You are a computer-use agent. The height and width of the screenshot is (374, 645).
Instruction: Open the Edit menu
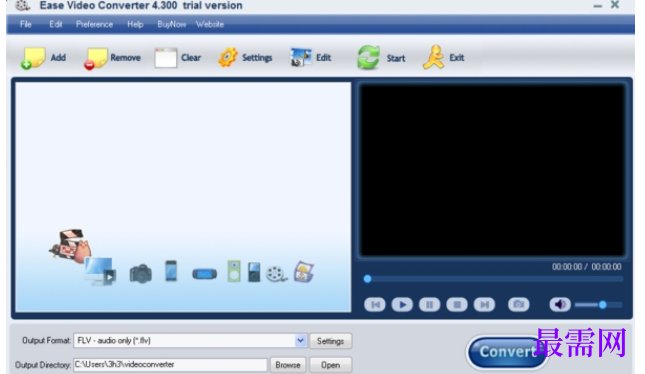(56, 24)
